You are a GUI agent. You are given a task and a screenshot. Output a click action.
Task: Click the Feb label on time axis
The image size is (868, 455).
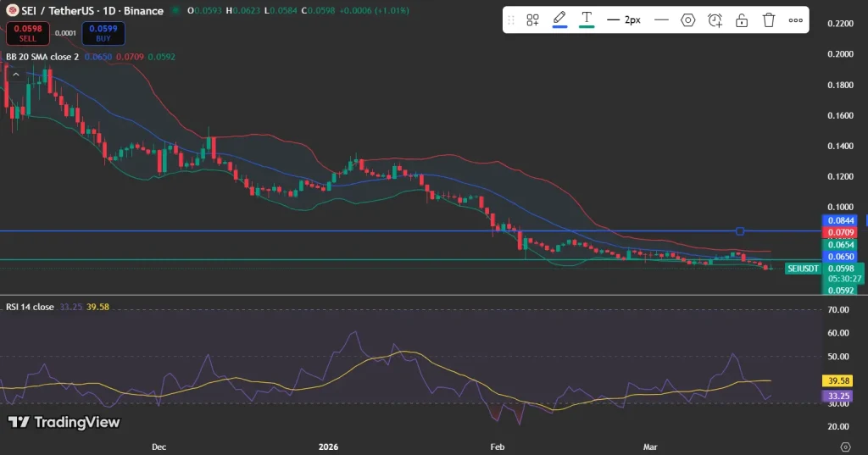[x=497, y=447]
